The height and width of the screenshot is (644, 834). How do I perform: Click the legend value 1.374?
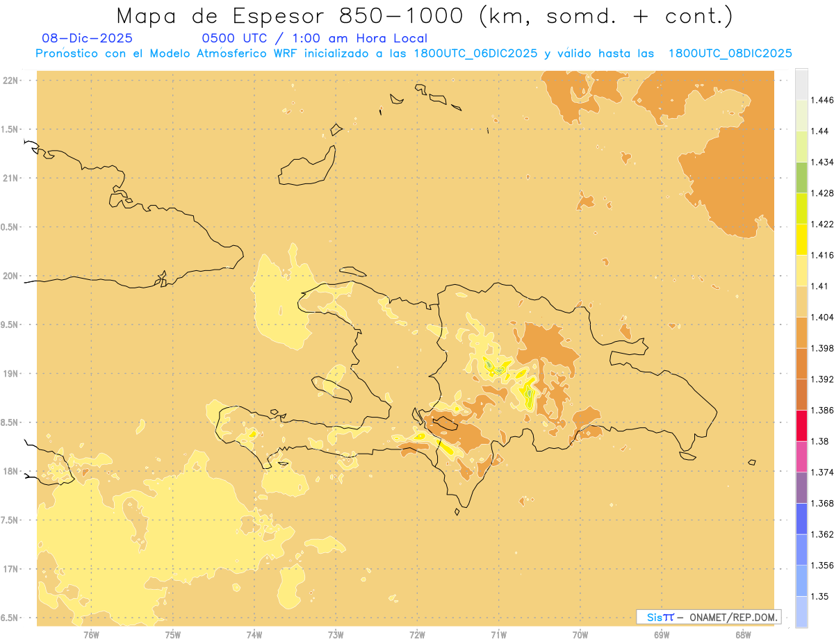tap(824, 472)
